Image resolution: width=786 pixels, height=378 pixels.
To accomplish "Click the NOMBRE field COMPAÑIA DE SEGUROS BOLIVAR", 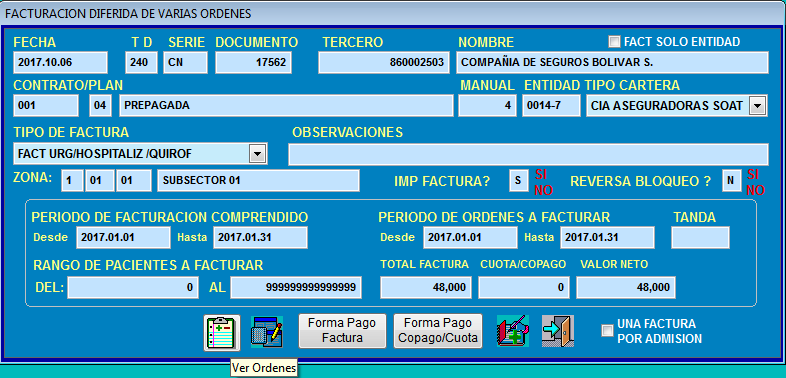I will 613,63.
